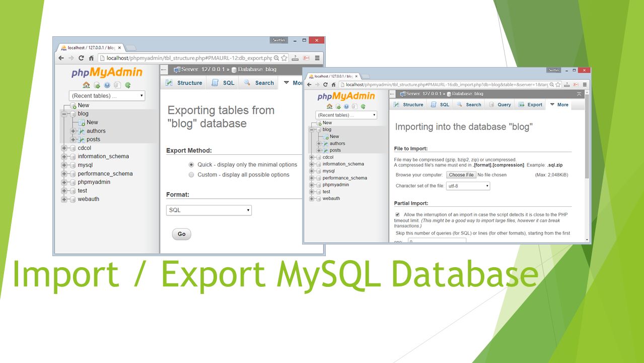Screen dimensions: 644x363
Task: Click the Home icon in Export window sidebar
Action: click(x=86, y=85)
